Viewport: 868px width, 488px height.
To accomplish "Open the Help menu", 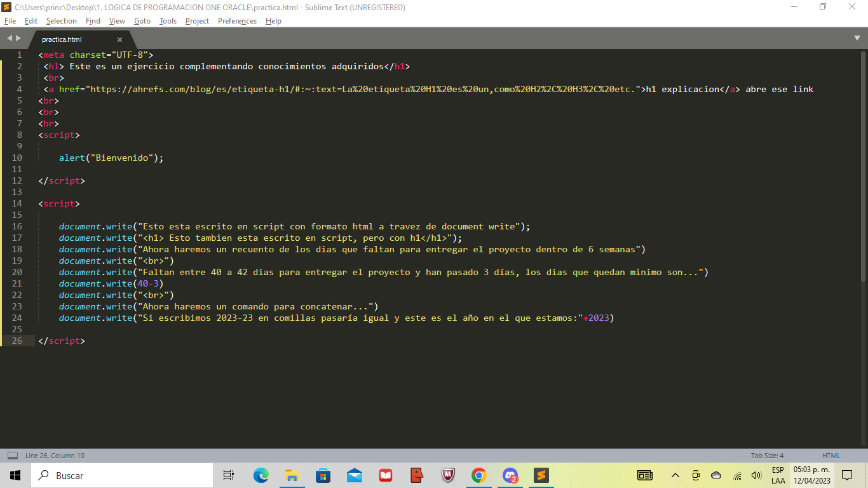I will [x=273, y=21].
